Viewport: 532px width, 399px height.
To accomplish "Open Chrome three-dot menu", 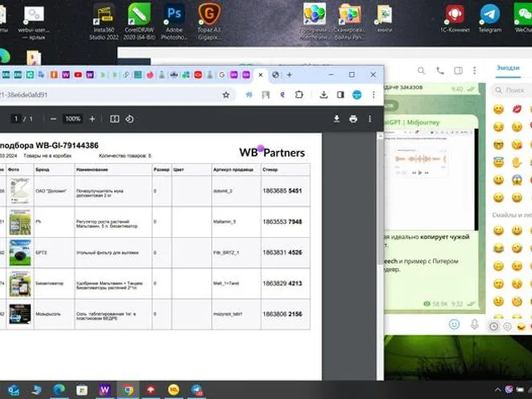I will [374, 95].
